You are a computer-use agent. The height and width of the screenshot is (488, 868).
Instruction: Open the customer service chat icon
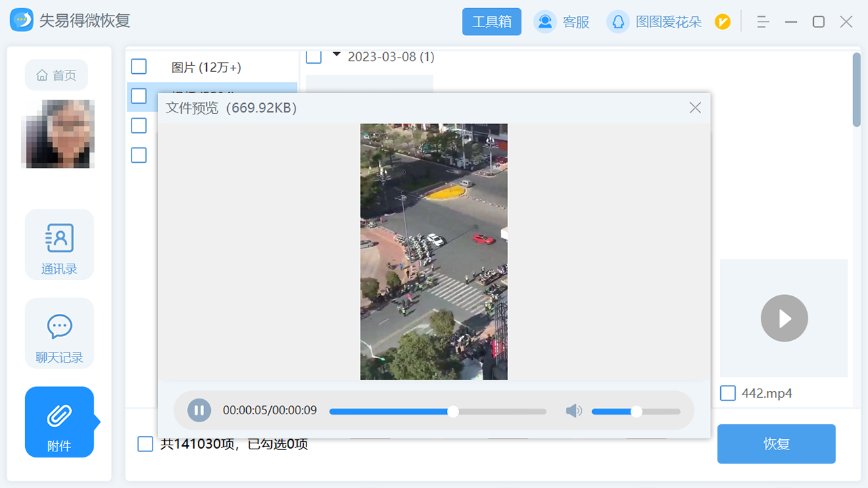click(545, 22)
